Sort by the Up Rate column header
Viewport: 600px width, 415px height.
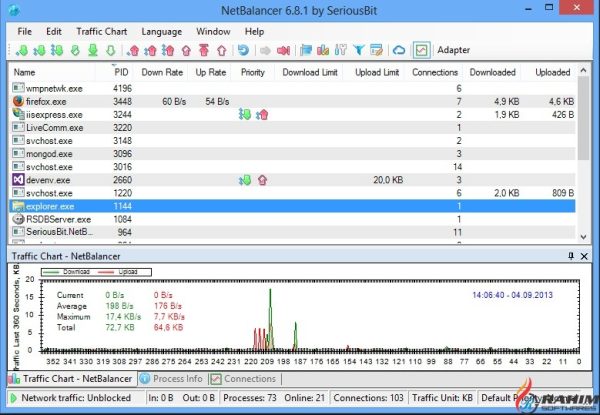click(210, 72)
